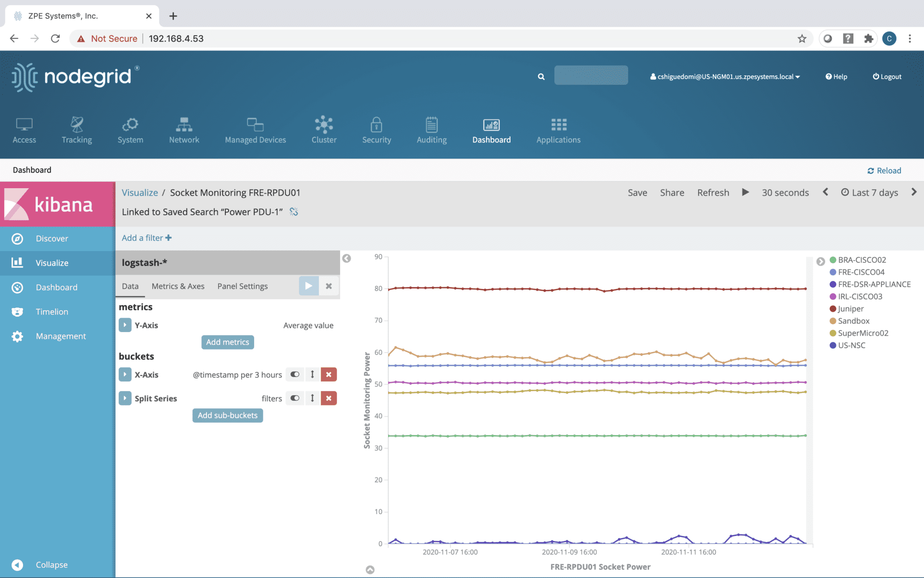Viewport: 924px width, 578px height.
Task: Expand the Y-Axis metric settings
Action: pyautogui.click(x=125, y=325)
